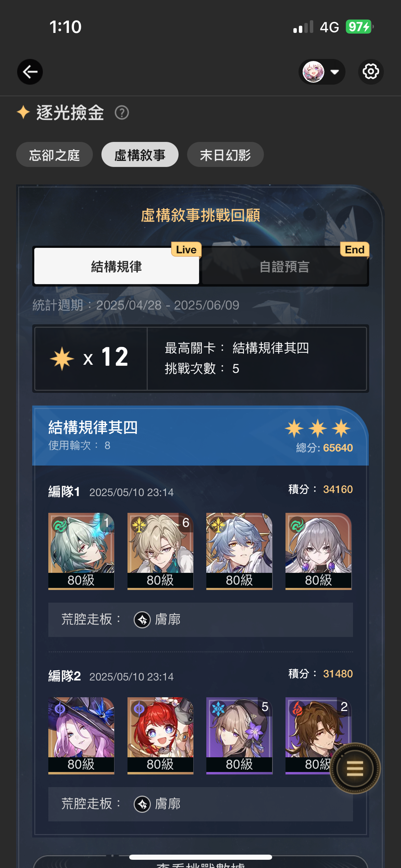Tap the purple-haired witch character in team 2
Viewport: 401px width, 868px height.
(x=81, y=736)
